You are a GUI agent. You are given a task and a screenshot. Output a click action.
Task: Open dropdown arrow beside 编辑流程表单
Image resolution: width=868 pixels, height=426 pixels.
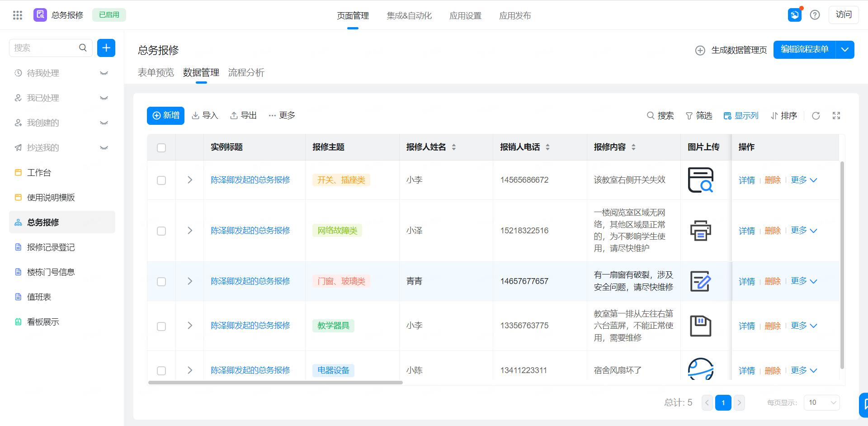(x=845, y=50)
